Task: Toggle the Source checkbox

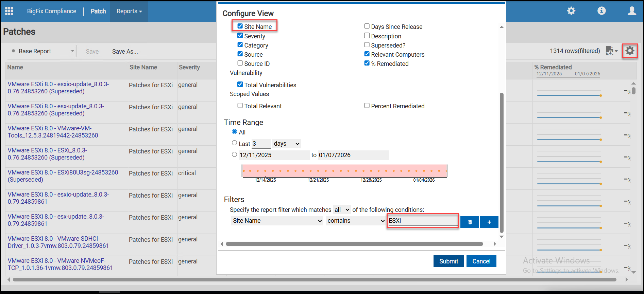Action: [x=240, y=54]
